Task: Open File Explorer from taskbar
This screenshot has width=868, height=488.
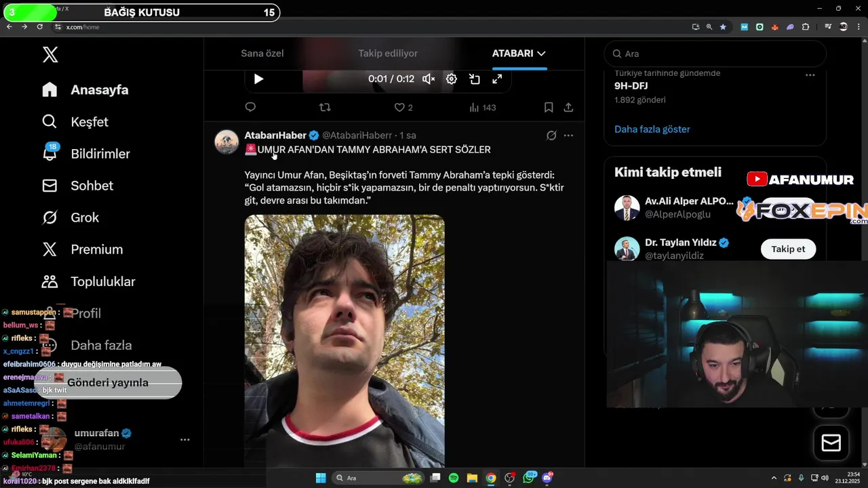Action: tap(472, 478)
